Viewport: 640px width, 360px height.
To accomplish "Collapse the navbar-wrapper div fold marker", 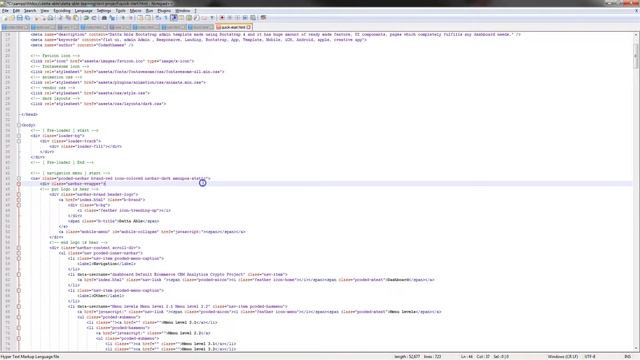I will (x=19, y=184).
